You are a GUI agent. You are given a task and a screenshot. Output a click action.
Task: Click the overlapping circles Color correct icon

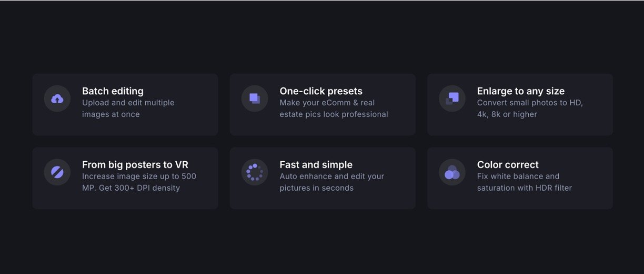click(x=452, y=172)
